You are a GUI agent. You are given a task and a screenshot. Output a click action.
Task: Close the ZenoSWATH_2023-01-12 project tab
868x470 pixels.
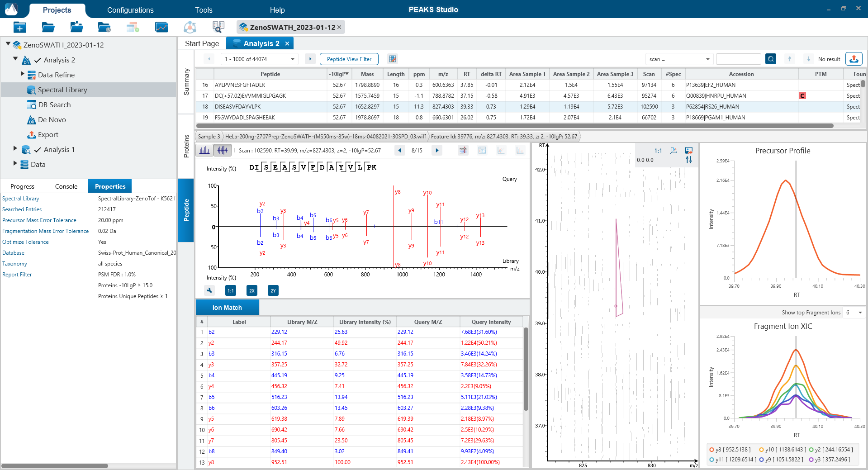(339, 27)
